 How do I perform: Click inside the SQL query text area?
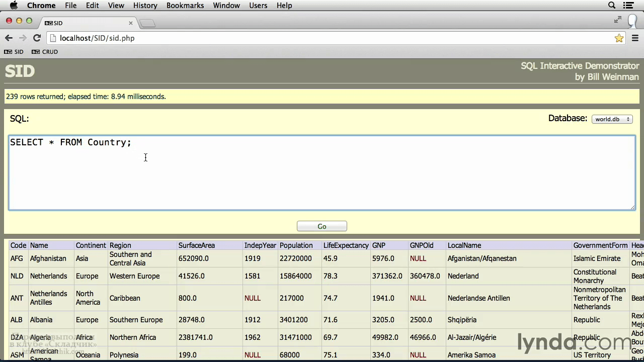click(322, 172)
